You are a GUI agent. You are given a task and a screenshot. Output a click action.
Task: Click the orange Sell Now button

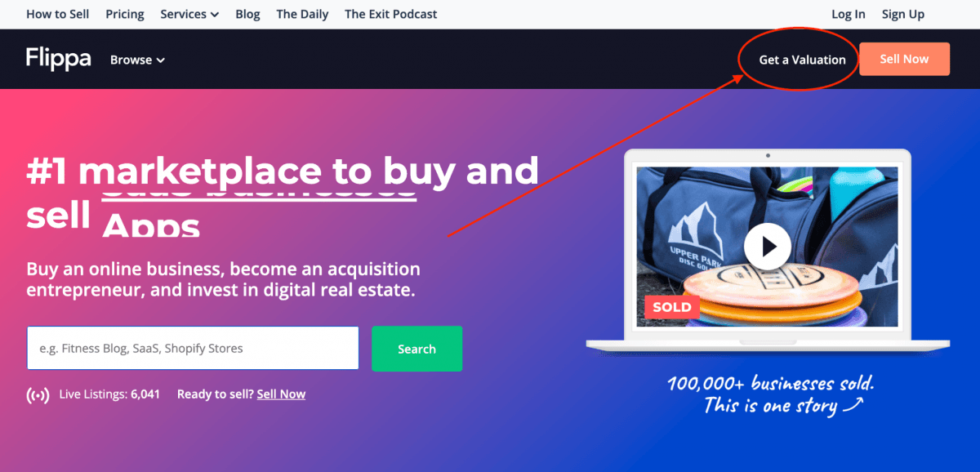905,59
